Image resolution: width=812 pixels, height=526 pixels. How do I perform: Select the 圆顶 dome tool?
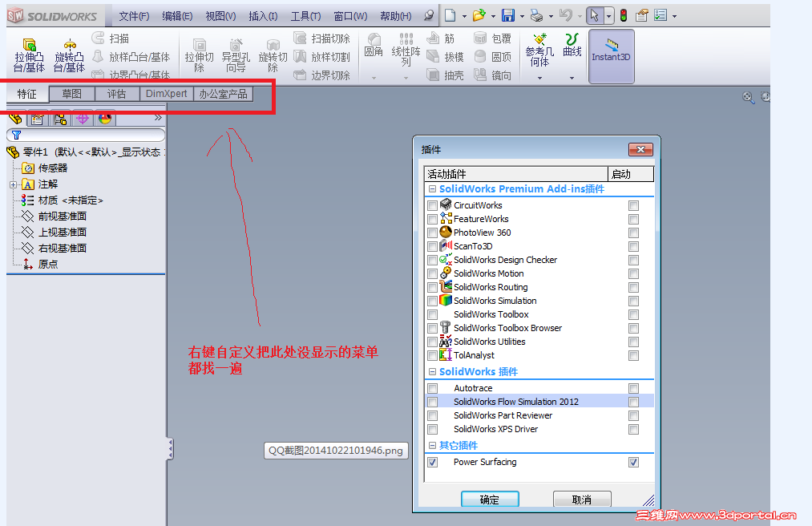[x=492, y=56]
